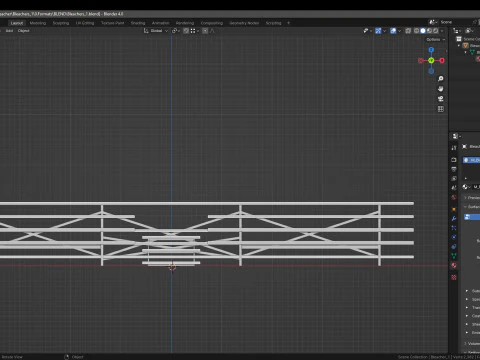480x360 pixels.
Task: Open the Object properties tab
Action: click(x=454, y=209)
